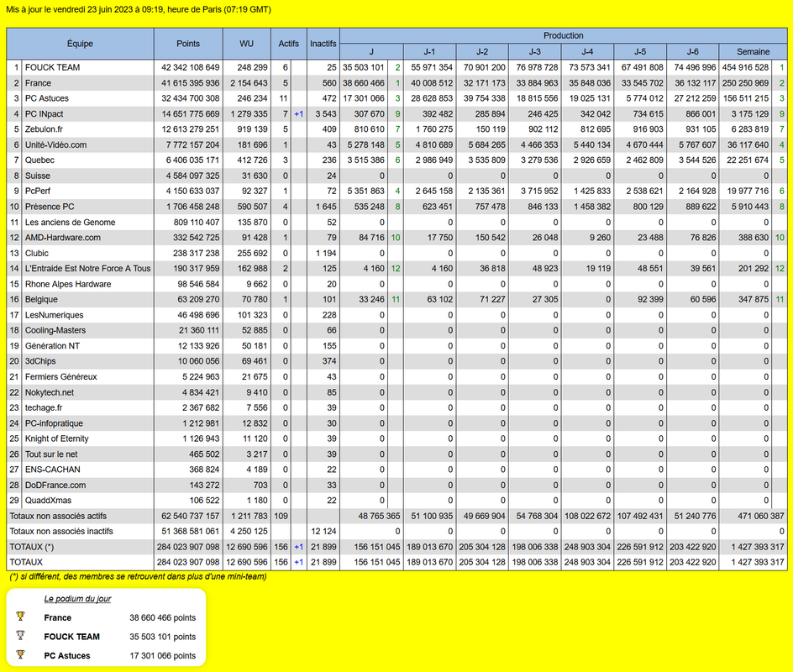This screenshot has width=793, height=672.
Task: Click the Totaux non associés actifs row label
Action: click(58, 516)
